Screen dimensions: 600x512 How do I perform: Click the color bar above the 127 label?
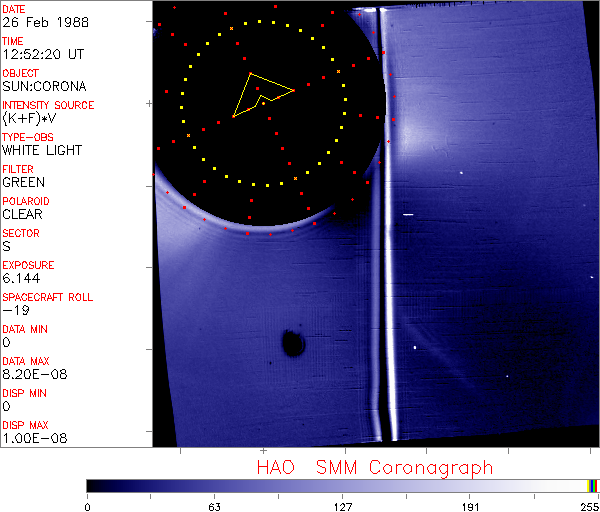pyautogui.click(x=343, y=485)
